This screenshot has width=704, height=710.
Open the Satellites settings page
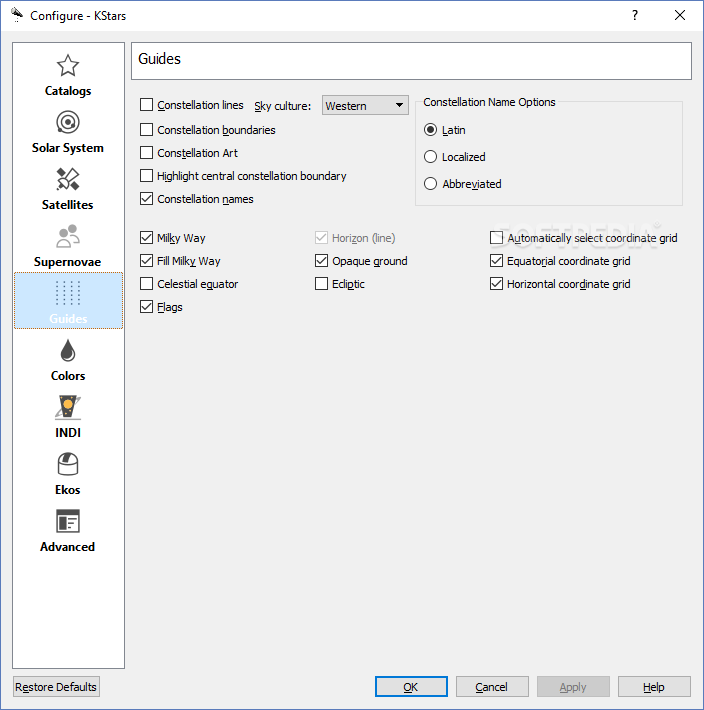point(68,189)
